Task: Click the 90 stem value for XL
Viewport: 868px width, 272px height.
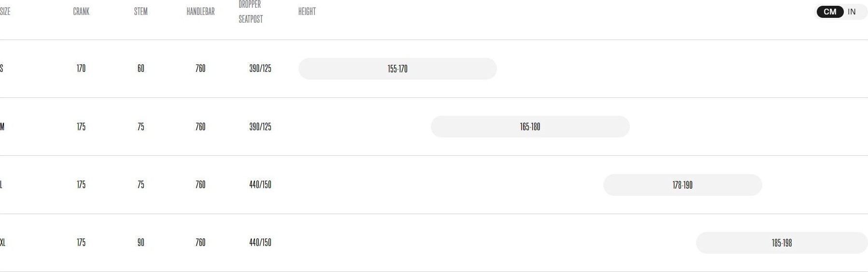Action: (141, 243)
